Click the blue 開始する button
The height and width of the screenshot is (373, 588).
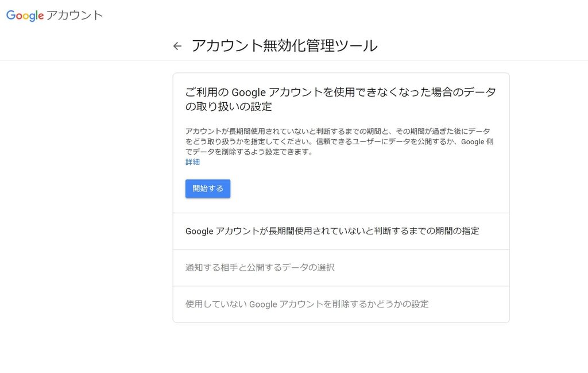[208, 189]
